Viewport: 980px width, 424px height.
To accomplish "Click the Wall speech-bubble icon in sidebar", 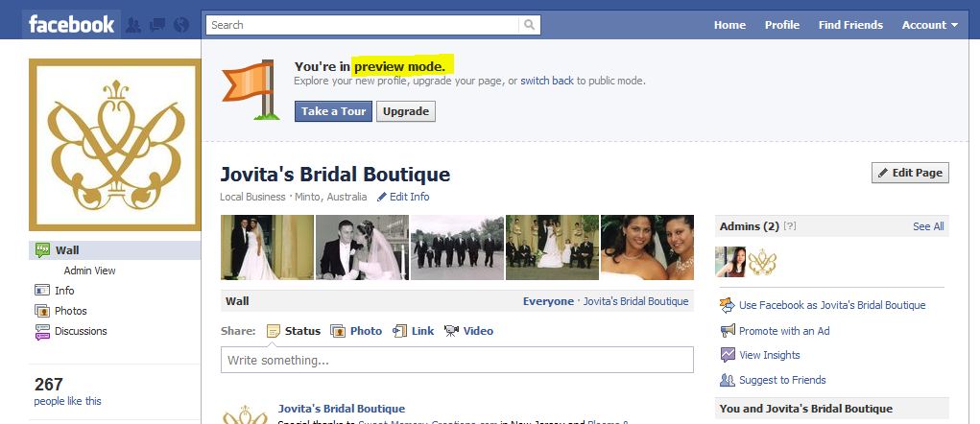I will [42, 250].
